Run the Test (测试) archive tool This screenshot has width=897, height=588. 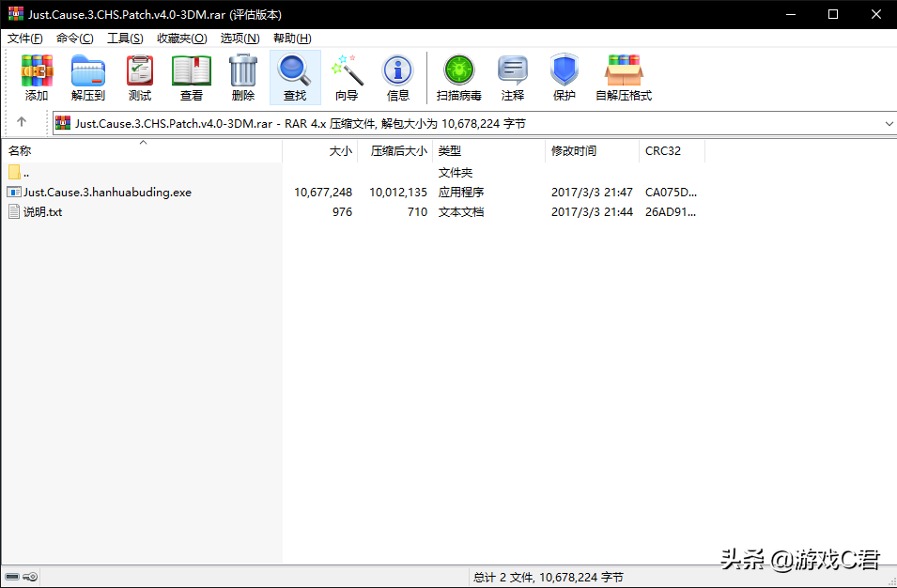140,77
